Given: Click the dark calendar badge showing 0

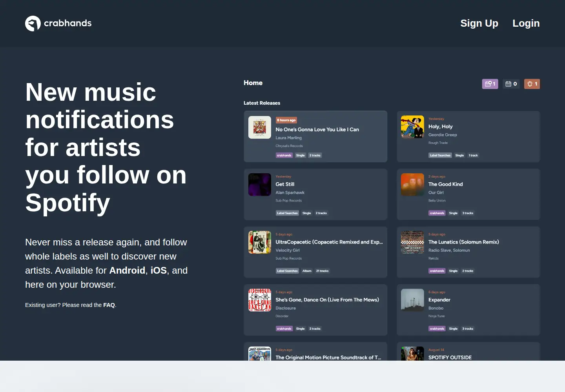Looking at the screenshot, I should pos(511,84).
